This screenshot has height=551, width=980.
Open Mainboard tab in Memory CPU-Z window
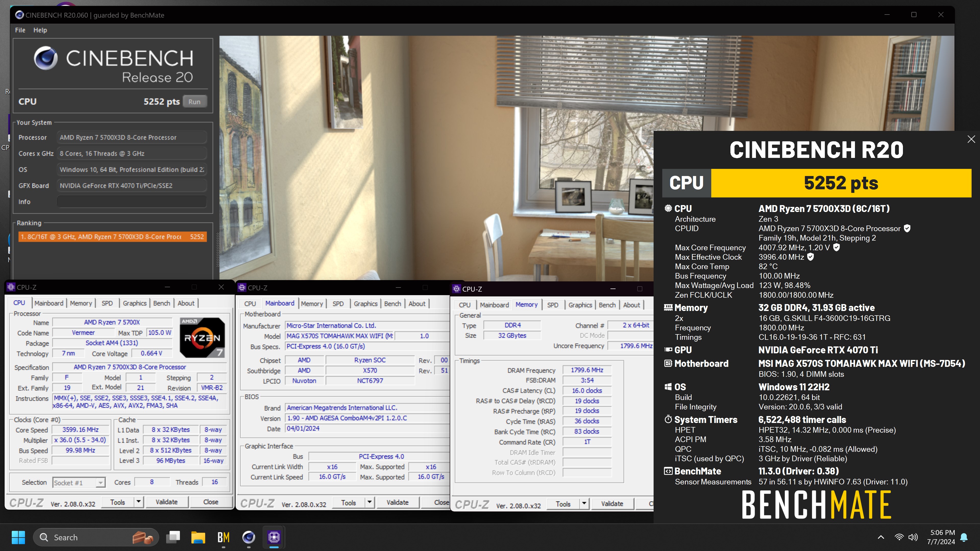click(494, 305)
